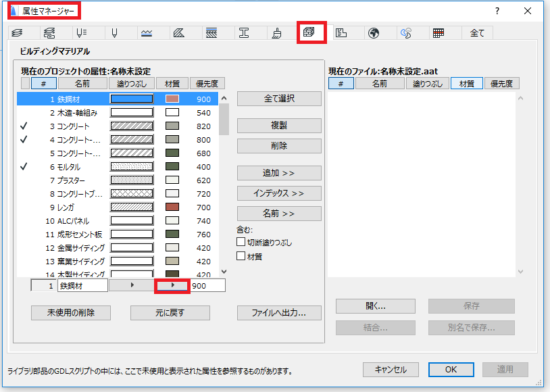Open the Layers attribute tab icon
550x392 pixels.
(17, 33)
